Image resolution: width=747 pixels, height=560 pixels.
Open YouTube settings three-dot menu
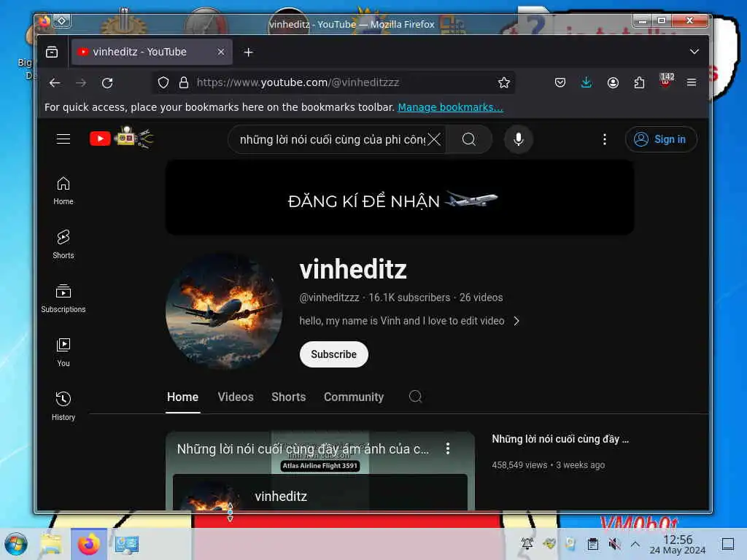click(605, 139)
